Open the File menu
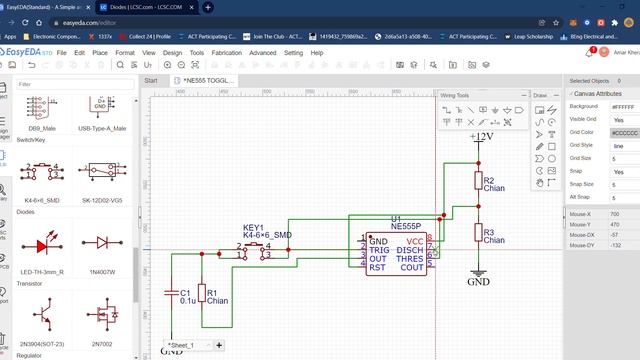The image size is (640, 360). pyautogui.click(x=62, y=53)
